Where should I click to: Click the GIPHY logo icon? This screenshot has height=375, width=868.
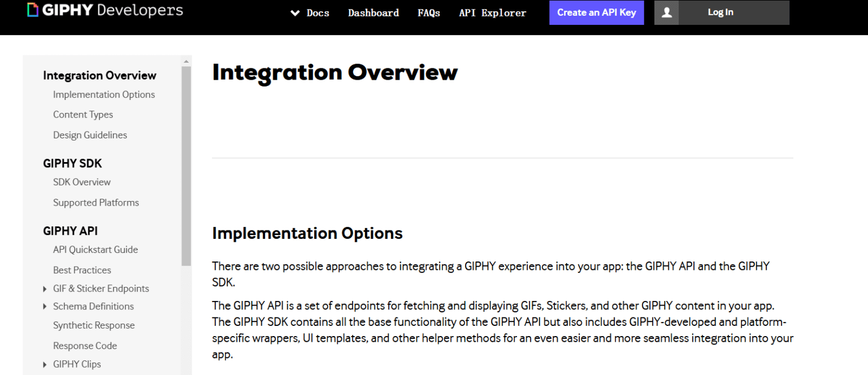[x=33, y=10]
